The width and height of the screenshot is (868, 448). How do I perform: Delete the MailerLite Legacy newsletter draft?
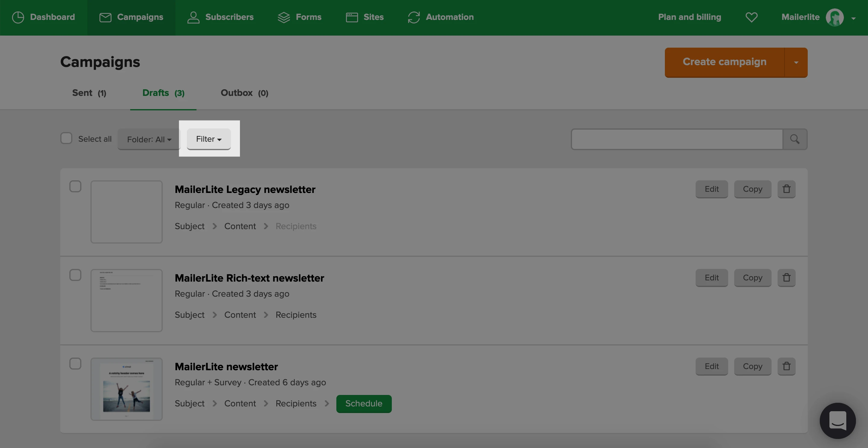[786, 189]
